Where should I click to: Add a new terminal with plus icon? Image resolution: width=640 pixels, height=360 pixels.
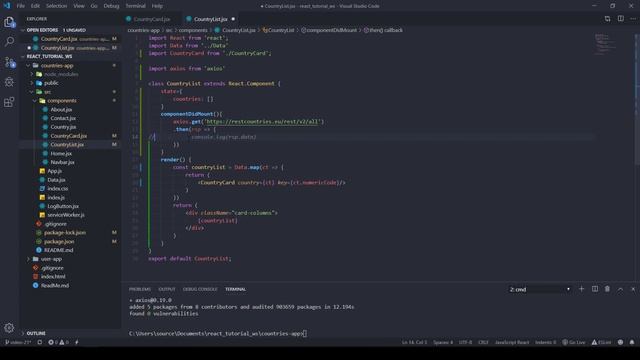pos(581,289)
